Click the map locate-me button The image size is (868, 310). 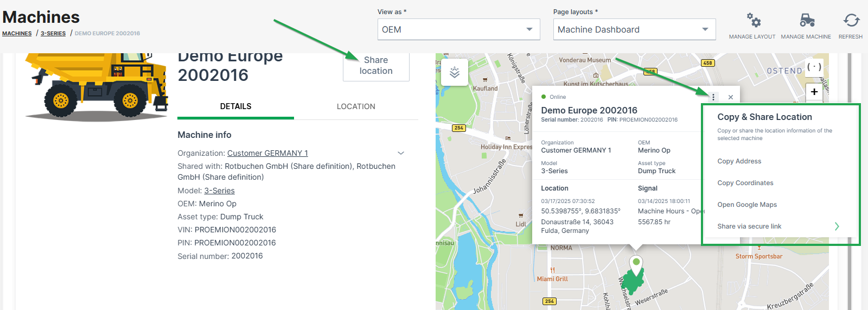pyautogui.click(x=814, y=67)
